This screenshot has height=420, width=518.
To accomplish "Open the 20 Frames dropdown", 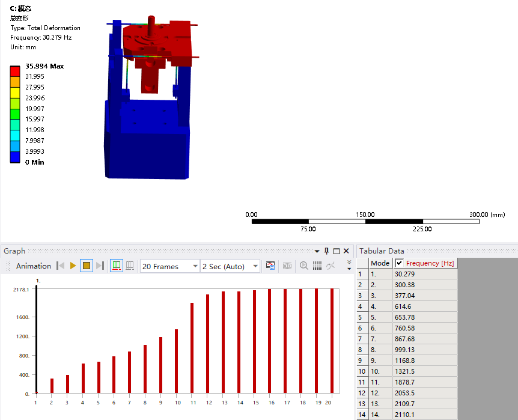I will tap(170, 266).
